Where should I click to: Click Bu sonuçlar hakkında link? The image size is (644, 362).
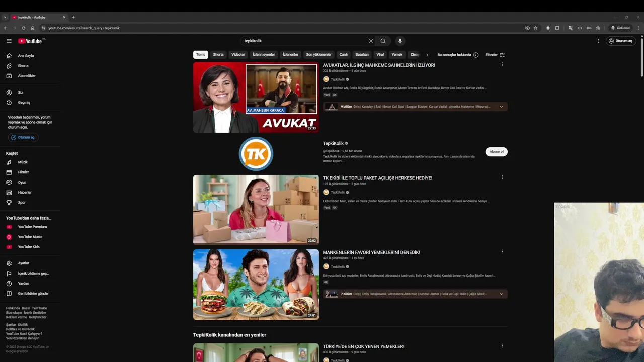[x=454, y=55]
